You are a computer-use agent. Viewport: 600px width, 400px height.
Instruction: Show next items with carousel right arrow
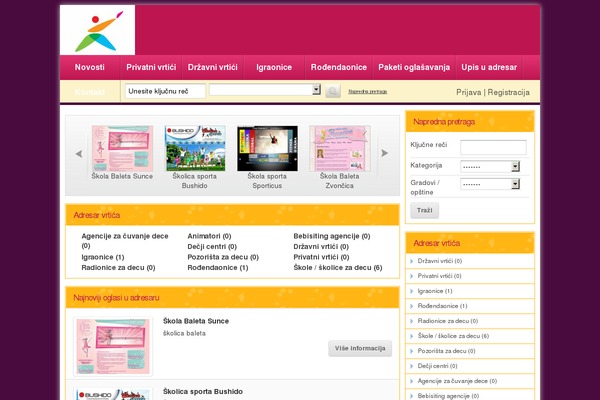(x=385, y=153)
